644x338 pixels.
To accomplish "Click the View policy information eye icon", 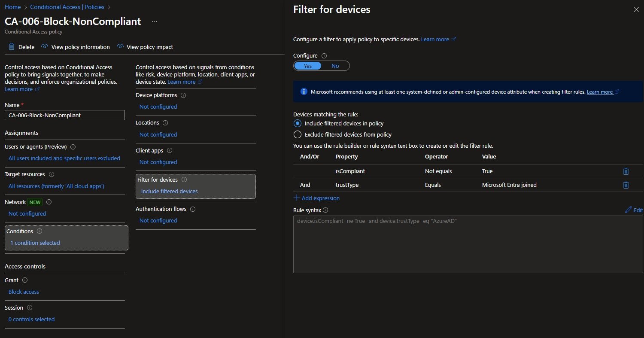I will [x=45, y=47].
